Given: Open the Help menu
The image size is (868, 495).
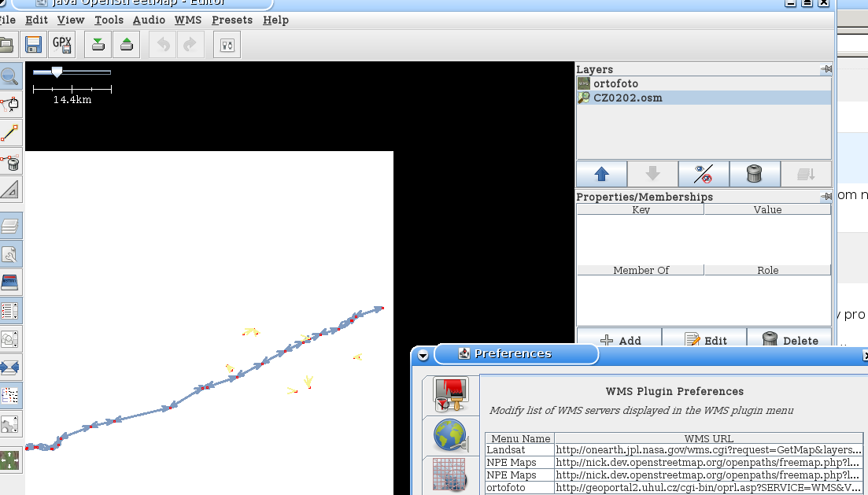Looking at the screenshot, I should click(x=275, y=20).
